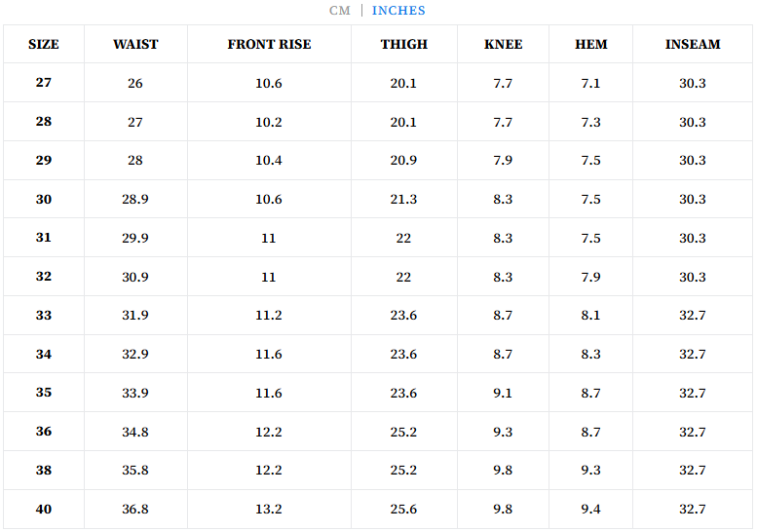
Task: Click the WAIST column header
Action: [x=135, y=45]
